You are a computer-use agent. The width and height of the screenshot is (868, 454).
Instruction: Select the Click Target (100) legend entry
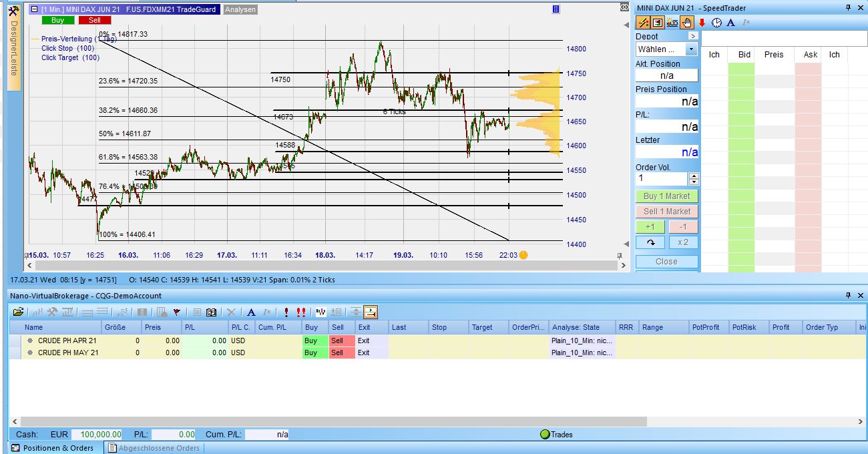point(70,57)
